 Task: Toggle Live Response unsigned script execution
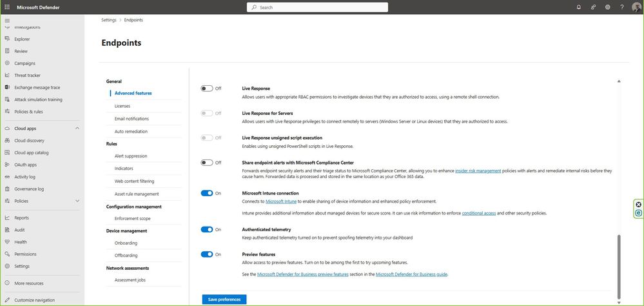(206, 138)
